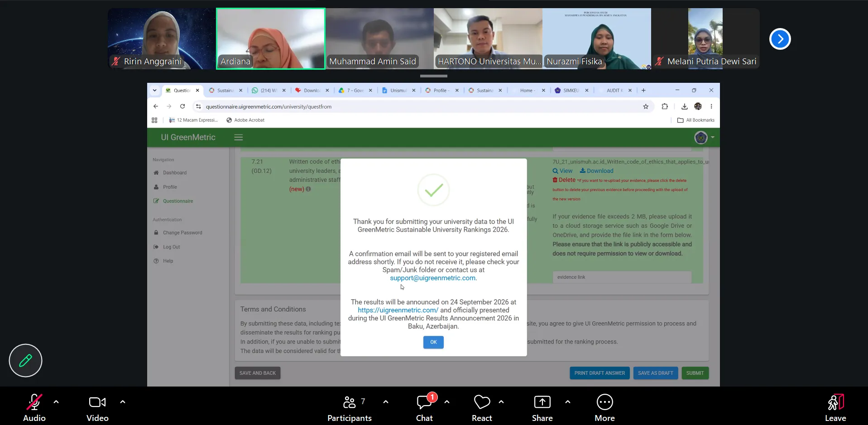
Task: Expand video options arrow next to Video
Action: [x=122, y=401]
